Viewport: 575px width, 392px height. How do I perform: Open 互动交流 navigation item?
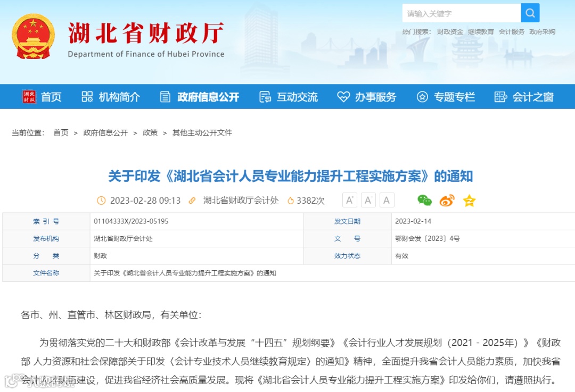click(x=297, y=97)
